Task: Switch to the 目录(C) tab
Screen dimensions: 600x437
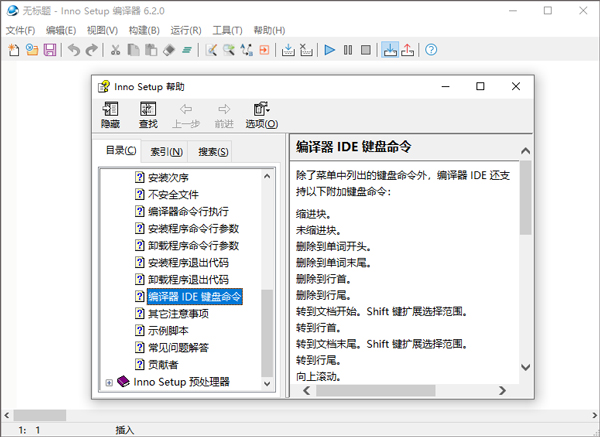Action: pyautogui.click(x=121, y=150)
